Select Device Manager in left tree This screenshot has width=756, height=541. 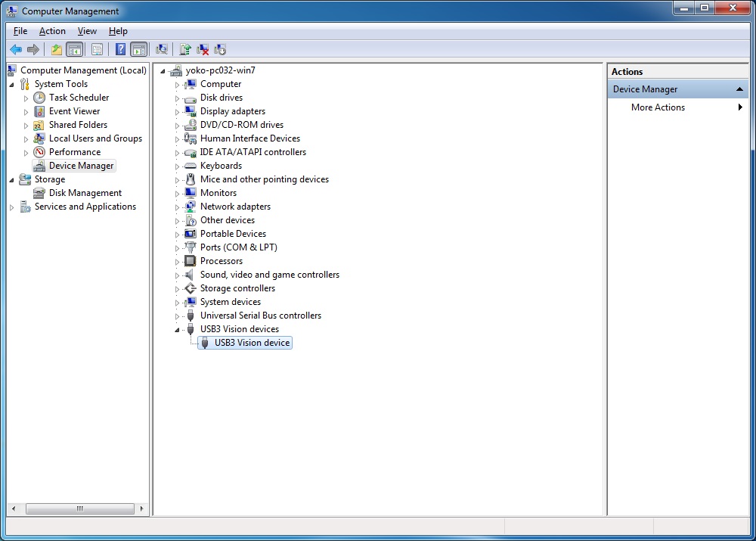click(81, 166)
